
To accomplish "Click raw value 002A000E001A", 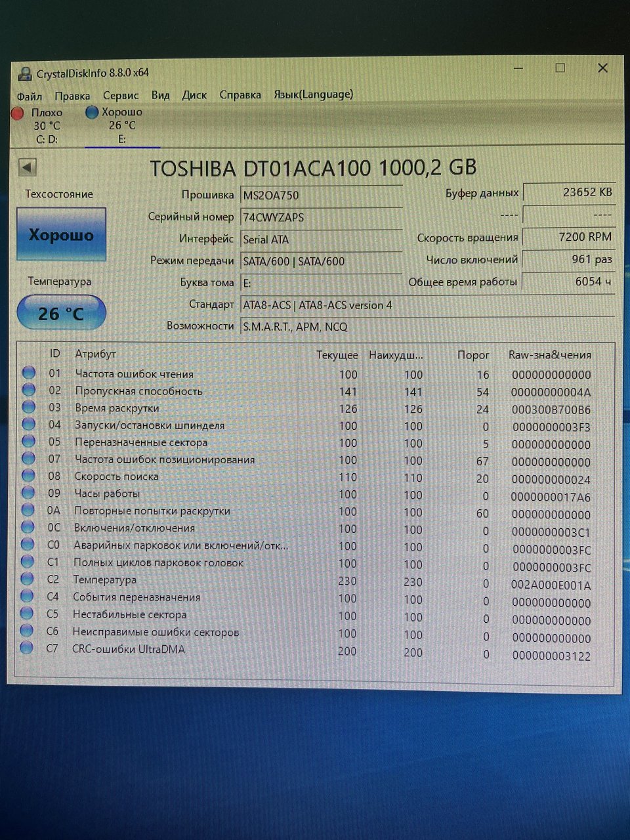I will [551, 585].
